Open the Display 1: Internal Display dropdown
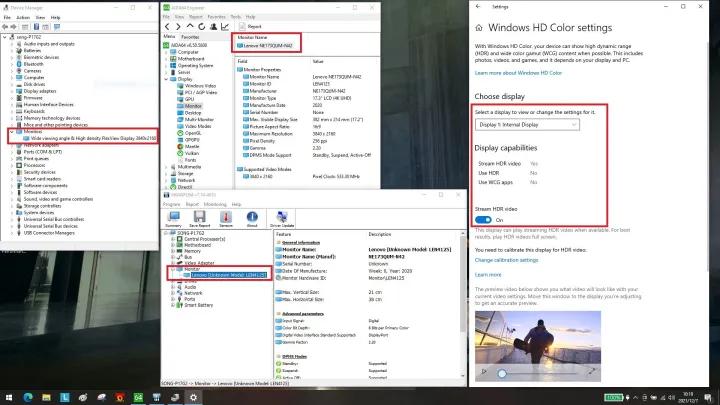This screenshot has height=405, width=720. (527, 124)
